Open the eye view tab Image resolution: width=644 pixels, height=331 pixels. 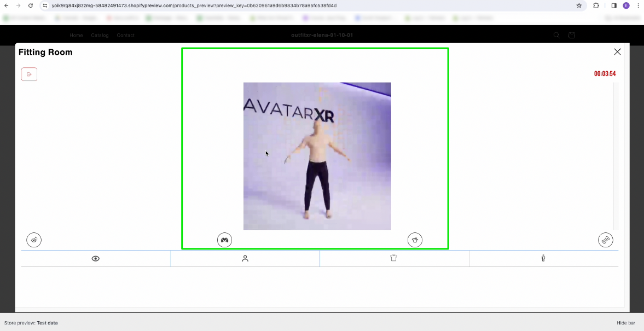[96, 258]
